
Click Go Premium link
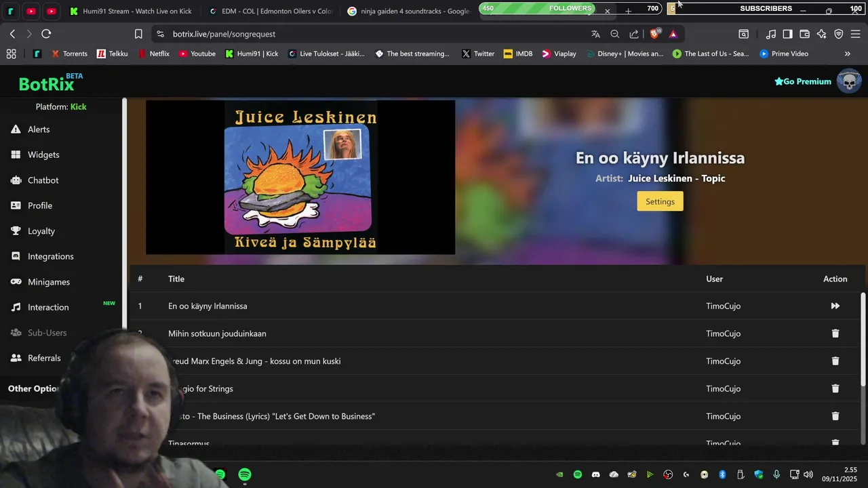pyautogui.click(x=803, y=81)
